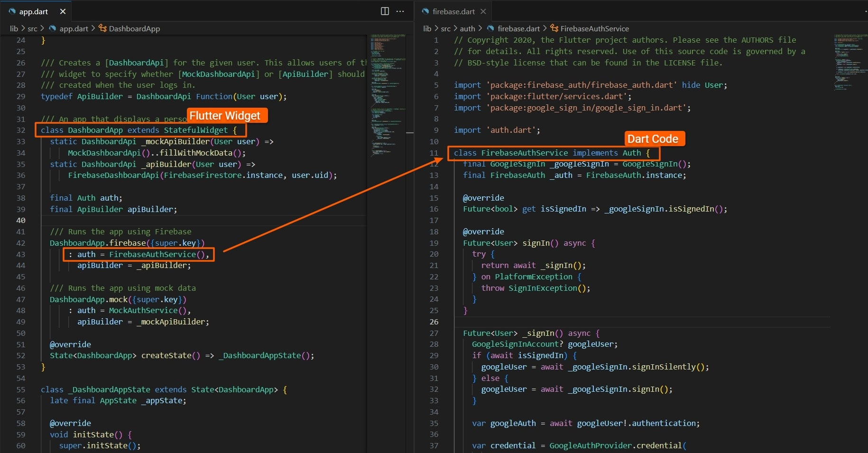This screenshot has height=453, width=868.
Task: Open 'DashboardApp' class breadcrumb
Action: tap(134, 28)
